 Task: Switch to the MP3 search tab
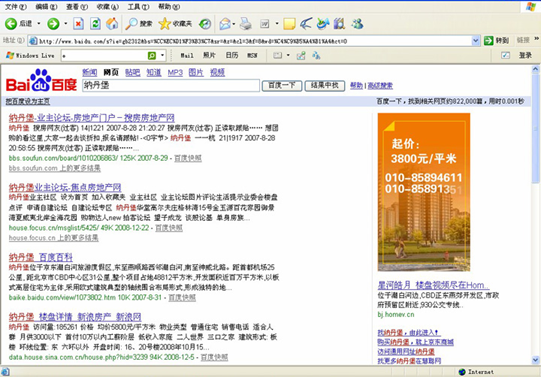(175, 72)
